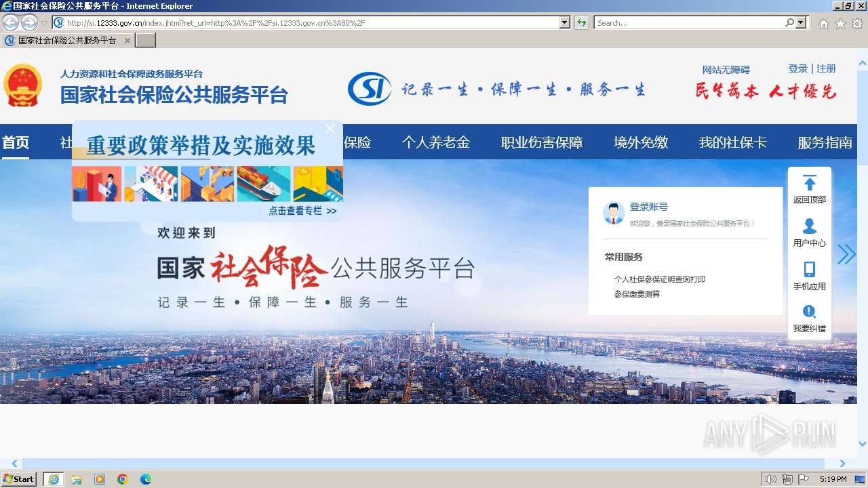
Task: Click the user avatar in login box
Action: (x=614, y=213)
